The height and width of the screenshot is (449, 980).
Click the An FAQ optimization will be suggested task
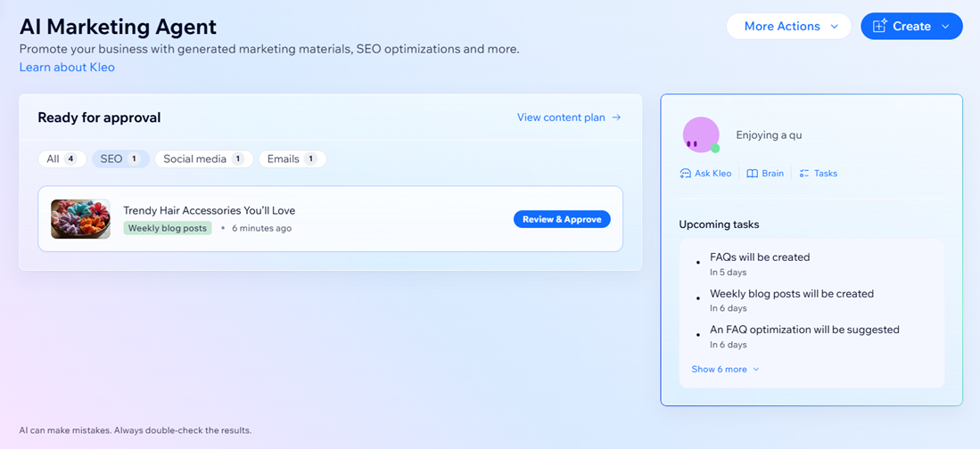[x=804, y=329]
